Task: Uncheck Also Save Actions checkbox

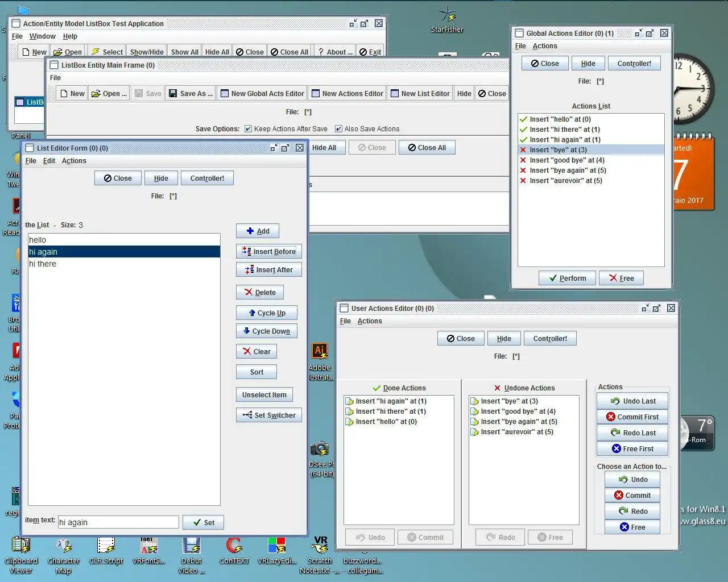Action: point(338,129)
